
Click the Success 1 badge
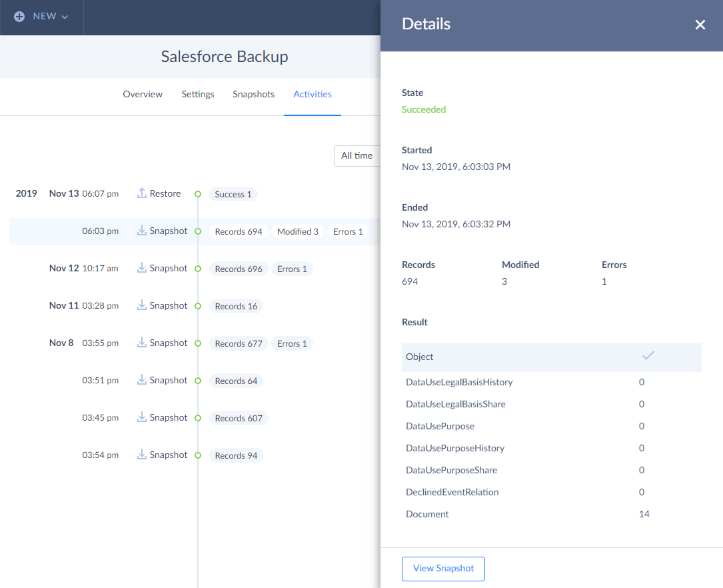click(233, 194)
